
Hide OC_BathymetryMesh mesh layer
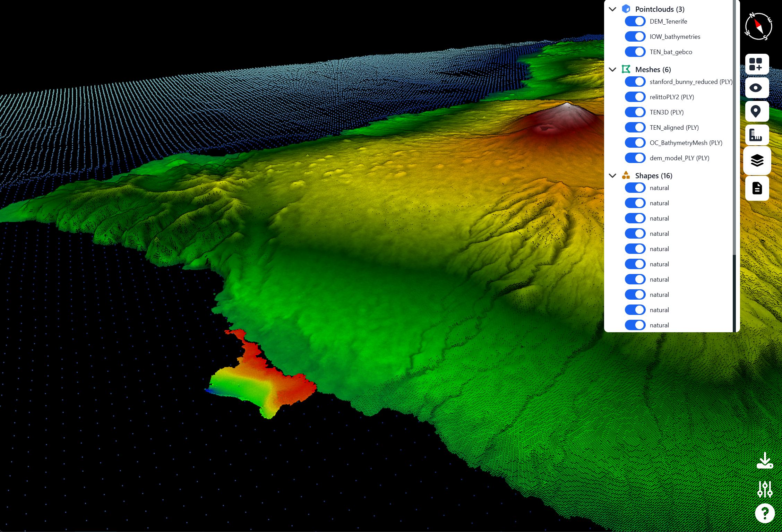pyautogui.click(x=635, y=143)
